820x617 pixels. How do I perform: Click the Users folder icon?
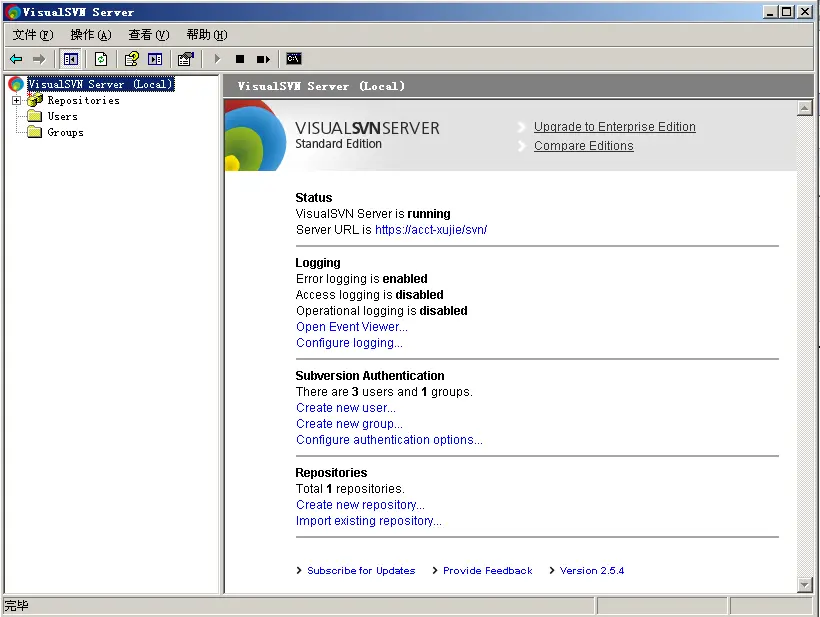point(35,116)
